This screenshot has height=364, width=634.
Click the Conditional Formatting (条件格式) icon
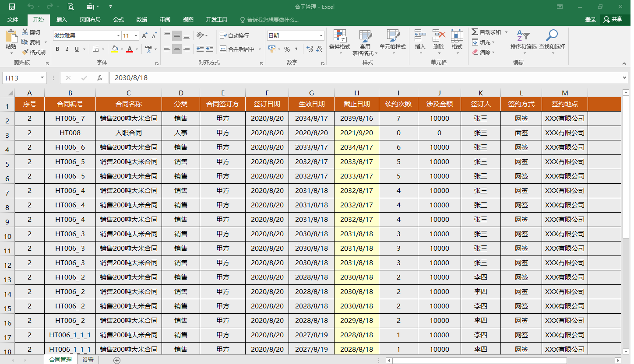[x=339, y=36]
